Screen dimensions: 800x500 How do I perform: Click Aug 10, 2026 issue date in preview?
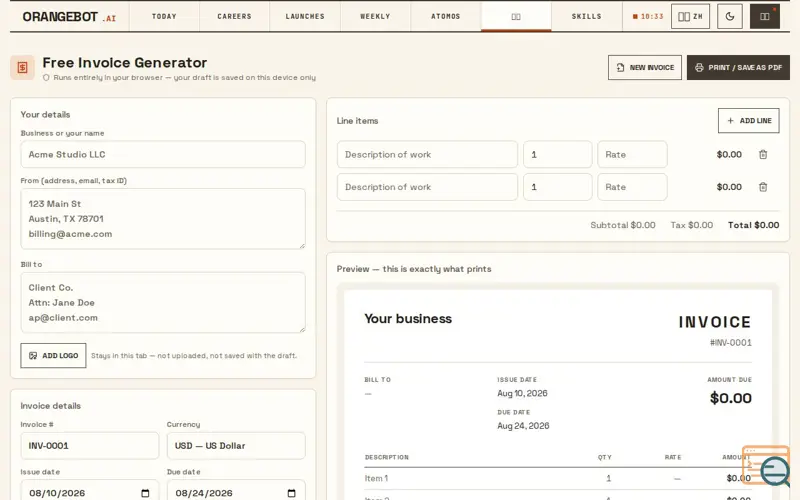(x=522, y=393)
